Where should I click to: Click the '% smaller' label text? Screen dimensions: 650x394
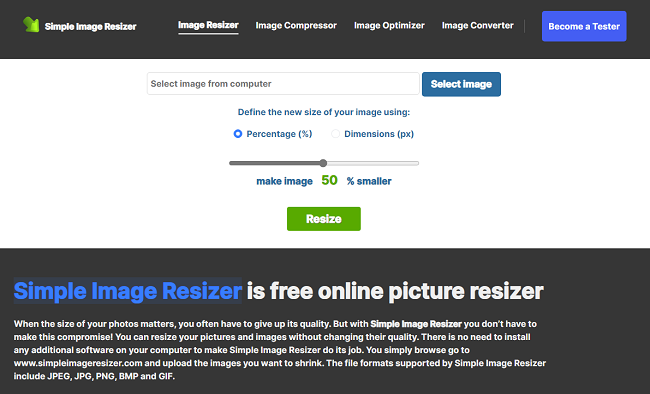(x=369, y=181)
